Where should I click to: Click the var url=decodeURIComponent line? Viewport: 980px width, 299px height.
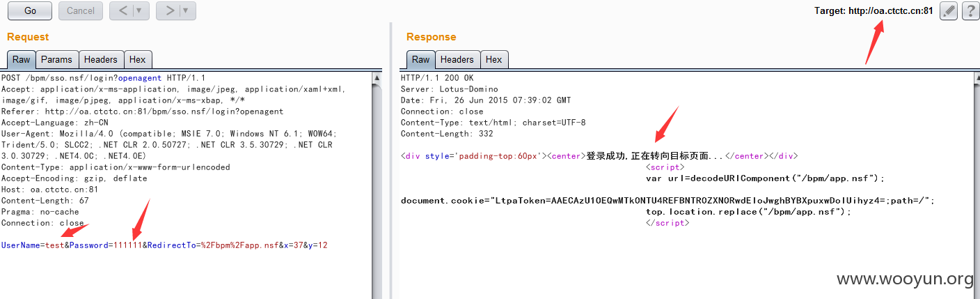coord(765,178)
